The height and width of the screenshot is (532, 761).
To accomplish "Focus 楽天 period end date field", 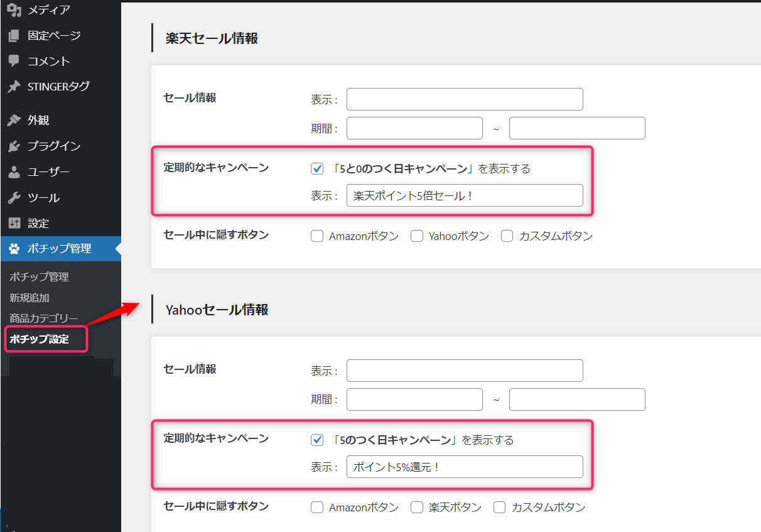I will pyautogui.click(x=577, y=128).
